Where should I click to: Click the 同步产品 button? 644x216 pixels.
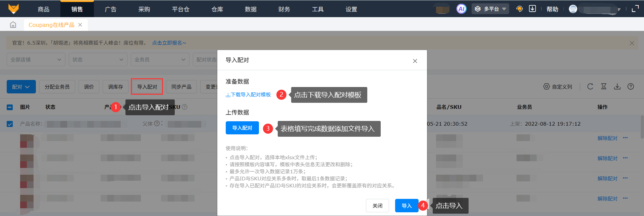click(181, 87)
